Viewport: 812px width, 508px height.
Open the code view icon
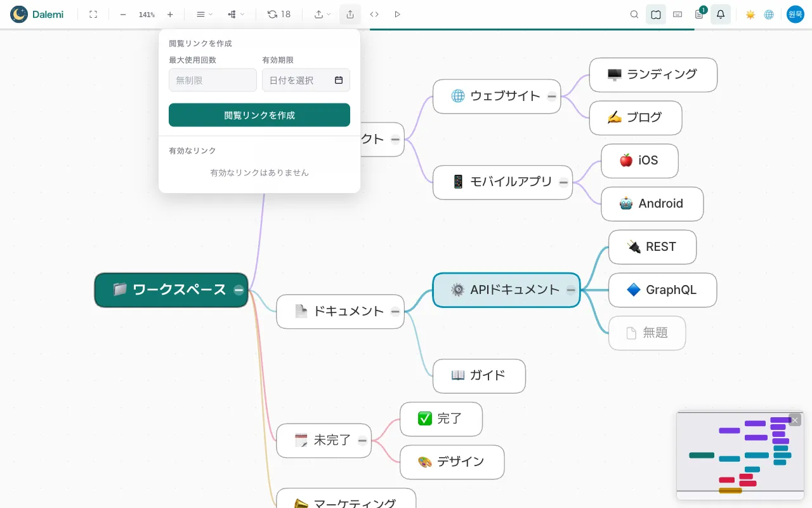pos(374,14)
